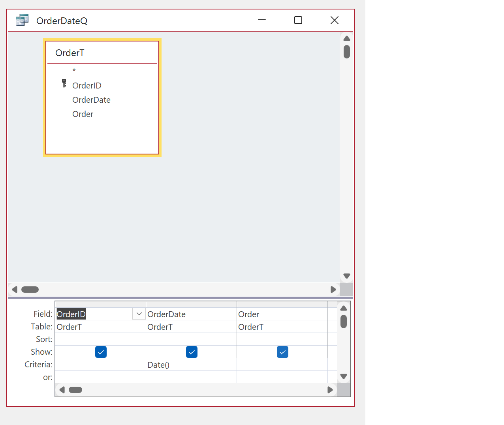The image size is (504, 425).
Task: Maximize the OrderDateQ window
Action: 298,20
